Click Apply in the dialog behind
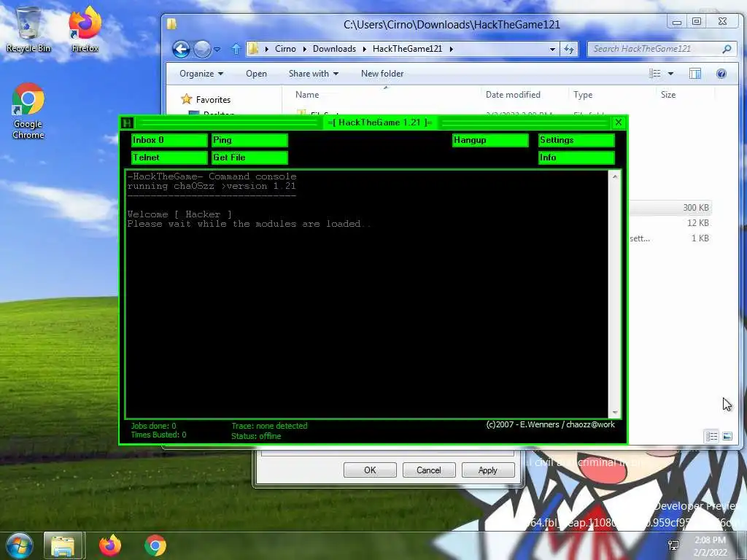The image size is (747, 560). click(488, 470)
